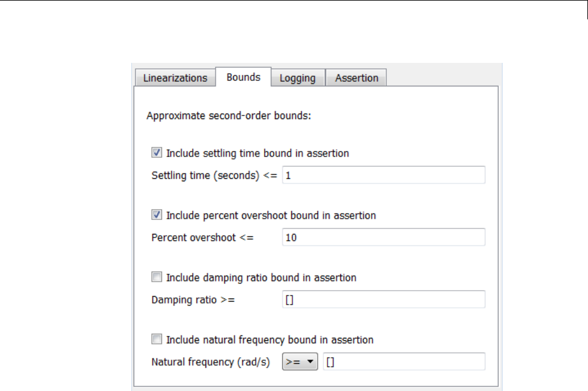Click 'Include natural frequency bound in assertion' text
The height and width of the screenshot is (391, 588).
click(270, 340)
